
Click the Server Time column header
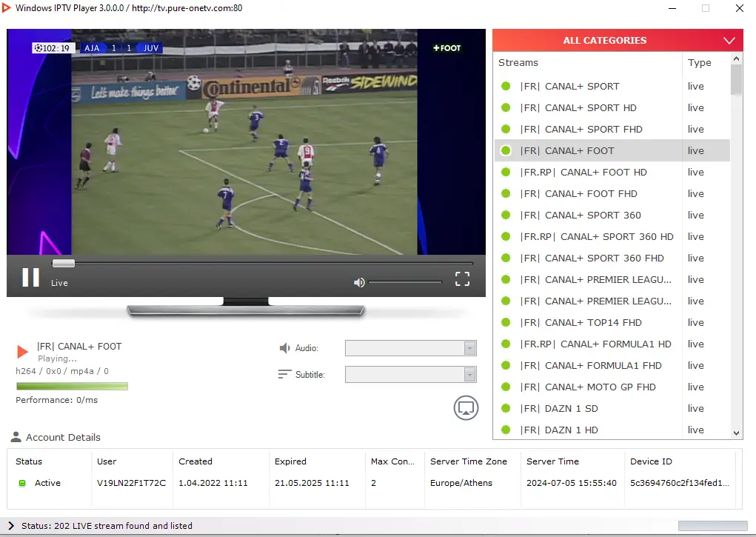[552, 461]
